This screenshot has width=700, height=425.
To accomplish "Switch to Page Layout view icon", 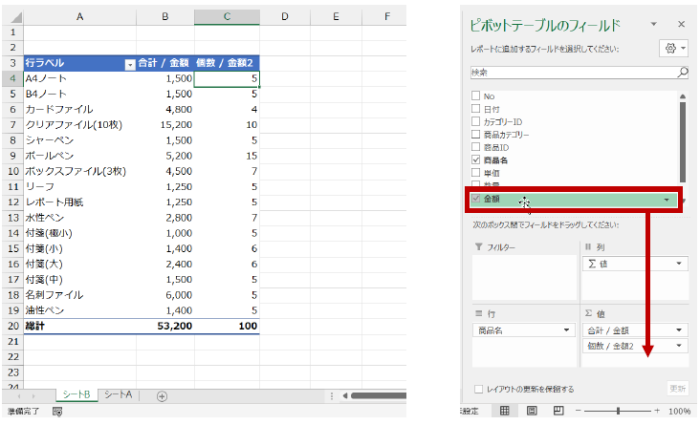I will pyautogui.click(x=531, y=411).
